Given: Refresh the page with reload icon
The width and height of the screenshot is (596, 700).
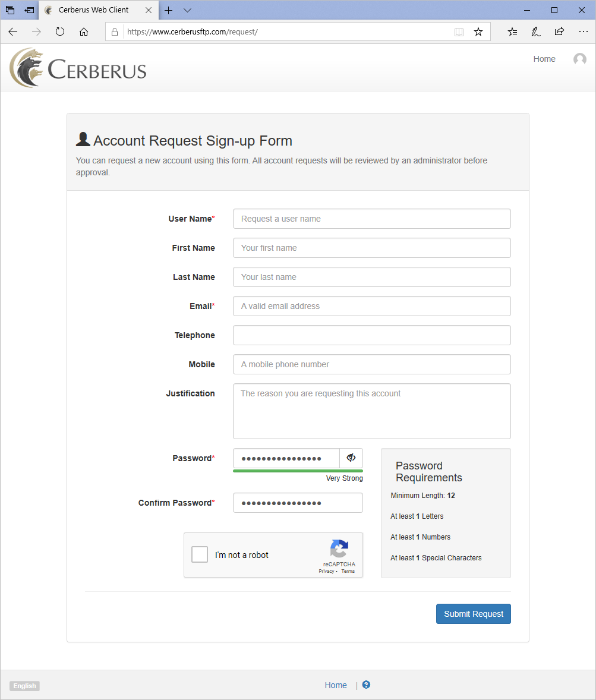Looking at the screenshot, I should pyautogui.click(x=60, y=31).
